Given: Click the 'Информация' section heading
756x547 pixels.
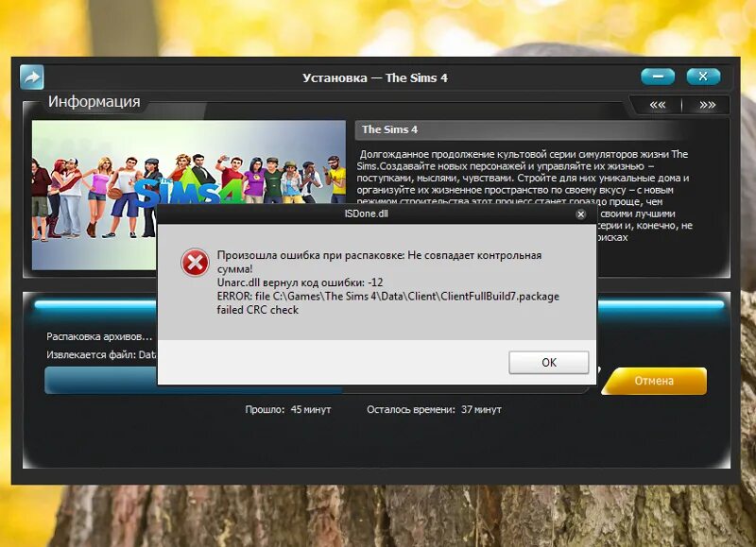Looking at the screenshot, I should [x=94, y=102].
